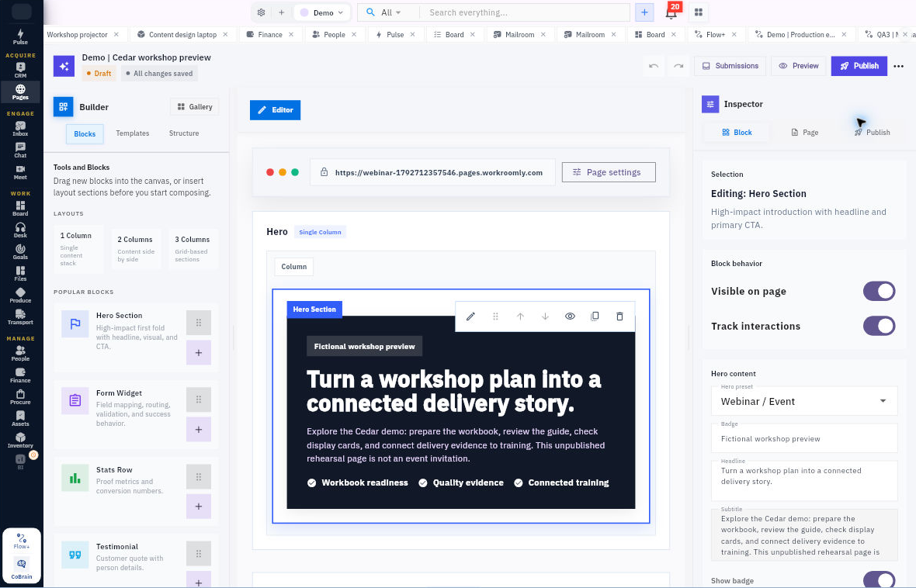Switch to the Publish tab in Inspector

873,133
